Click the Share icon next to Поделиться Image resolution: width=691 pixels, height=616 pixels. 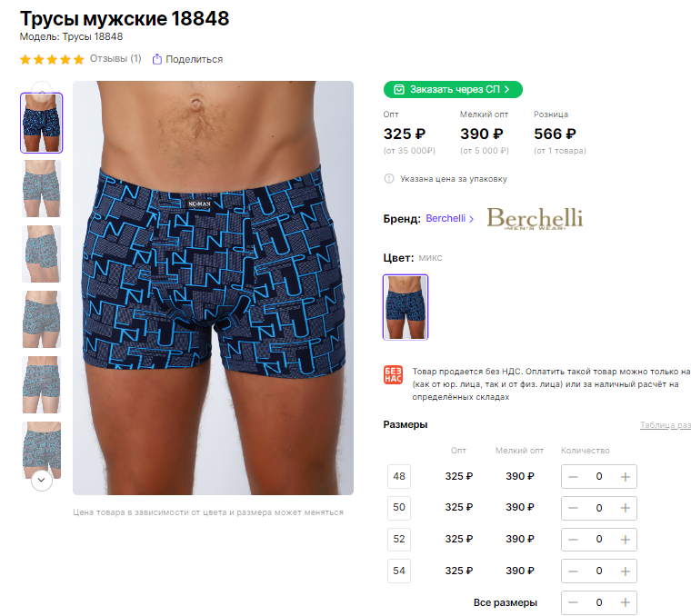(x=157, y=59)
